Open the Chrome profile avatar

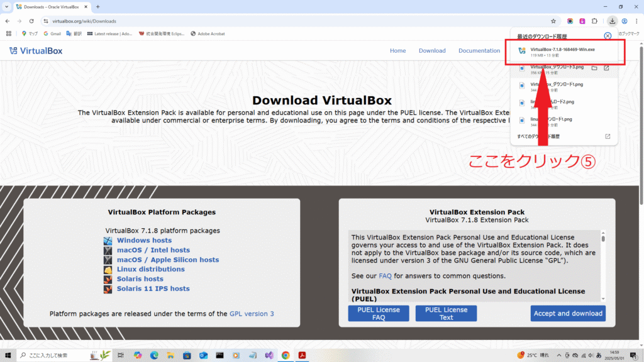tap(625, 21)
